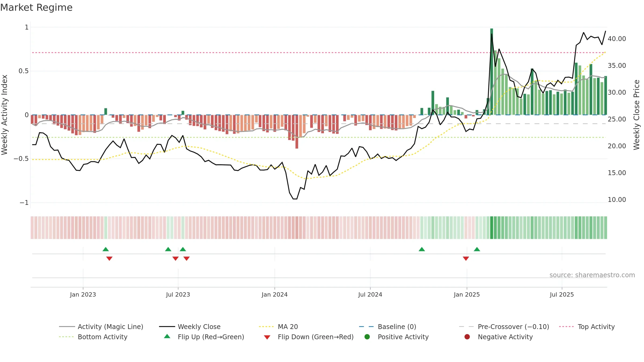
Task: Click the 15.00 price axis tick
Action: (x=617, y=173)
